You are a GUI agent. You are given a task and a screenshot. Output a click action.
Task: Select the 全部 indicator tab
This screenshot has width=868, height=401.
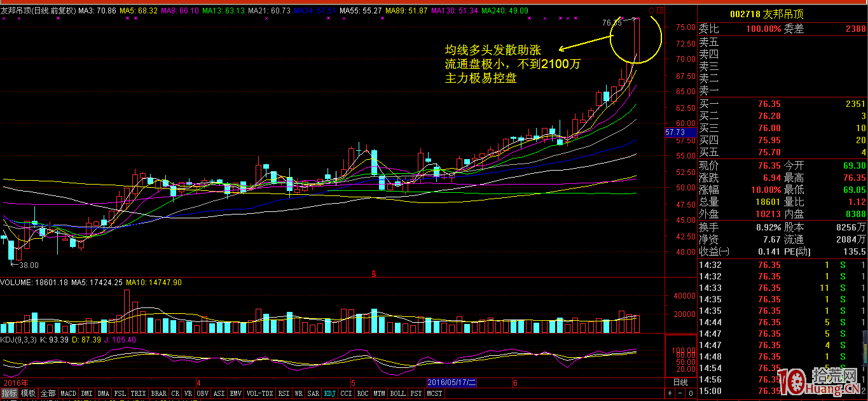(x=48, y=393)
